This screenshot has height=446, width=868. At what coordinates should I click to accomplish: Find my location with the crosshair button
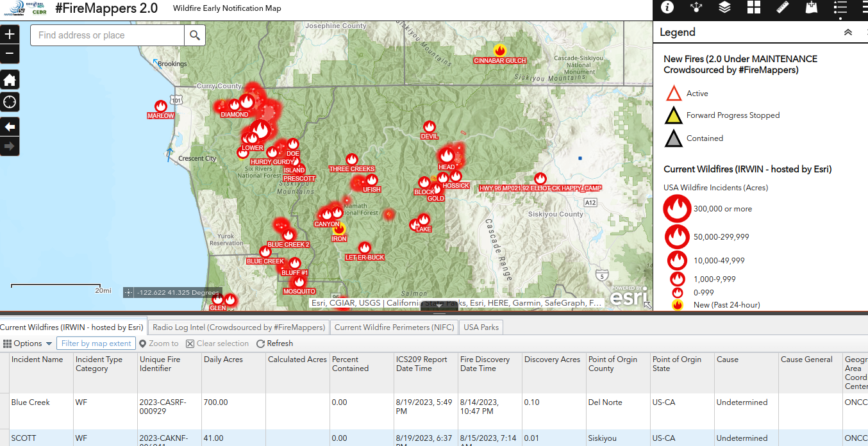click(10, 102)
